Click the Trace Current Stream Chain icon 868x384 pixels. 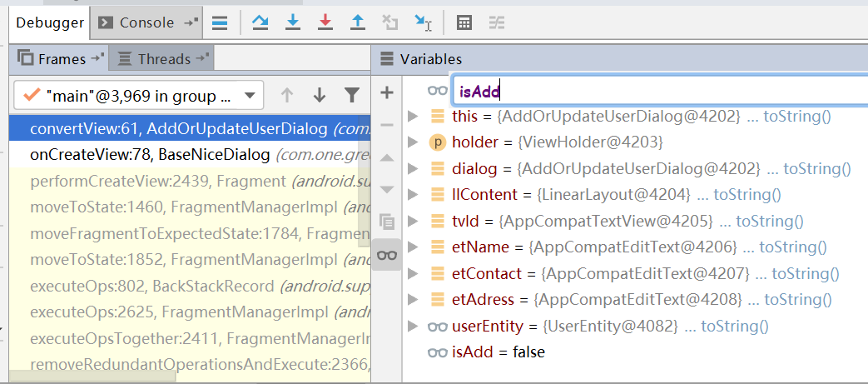pos(497,22)
